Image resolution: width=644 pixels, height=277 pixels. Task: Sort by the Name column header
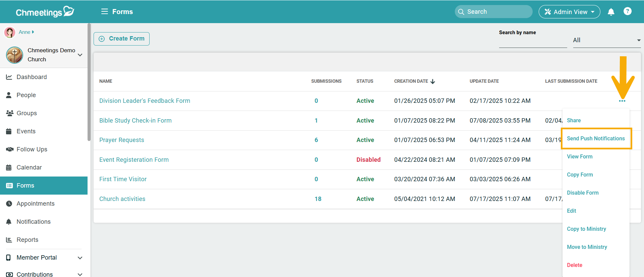click(106, 81)
